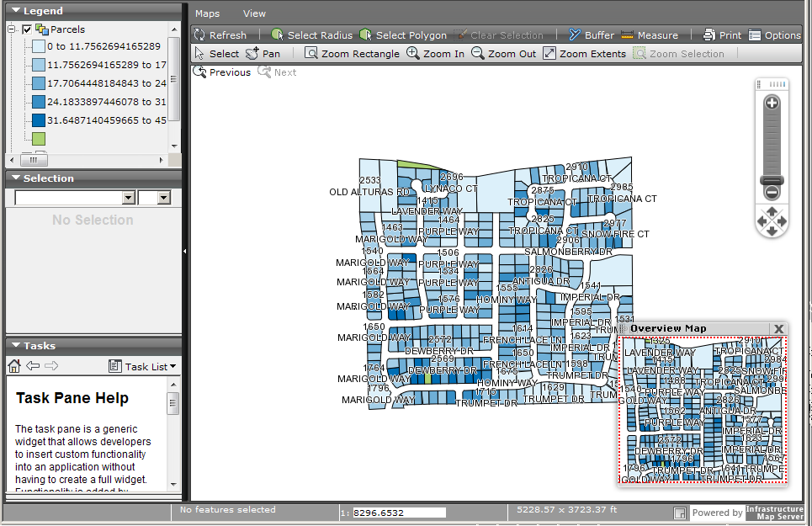Click the map scale input field

[x=398, y=513]
